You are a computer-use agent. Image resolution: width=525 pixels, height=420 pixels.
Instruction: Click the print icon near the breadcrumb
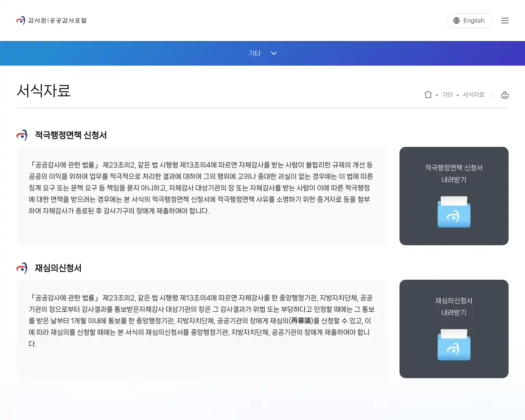tap(504, 95)
